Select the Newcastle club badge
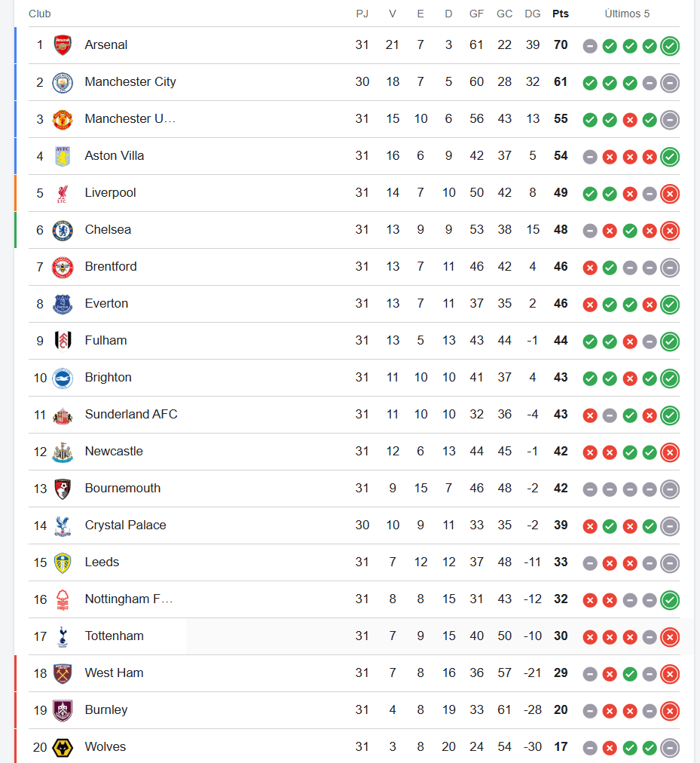This screenshot has width=700, height=763. click(63, 452)
